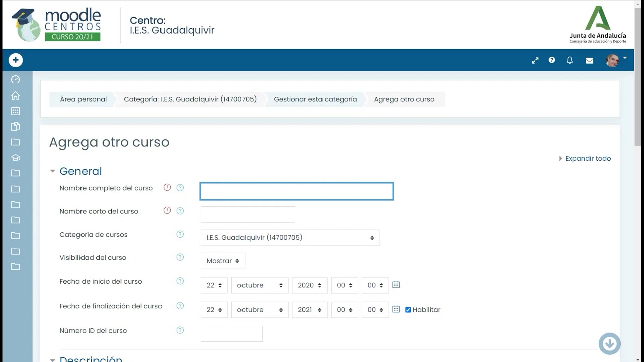The height and width of the screenshot is (362, 644).
Task: Show help for Visibilidad del curso
Action: tap(180, 257)
